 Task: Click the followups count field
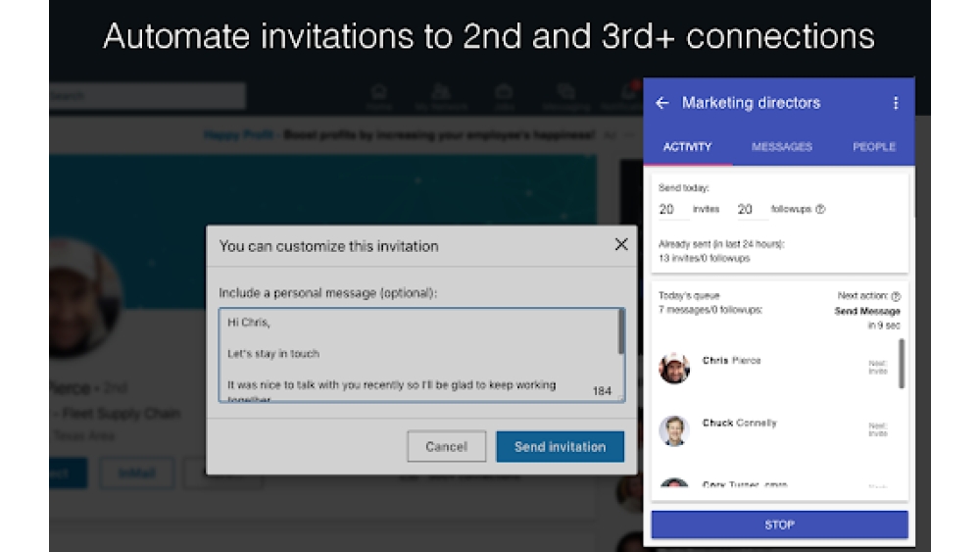click(747, 209)
